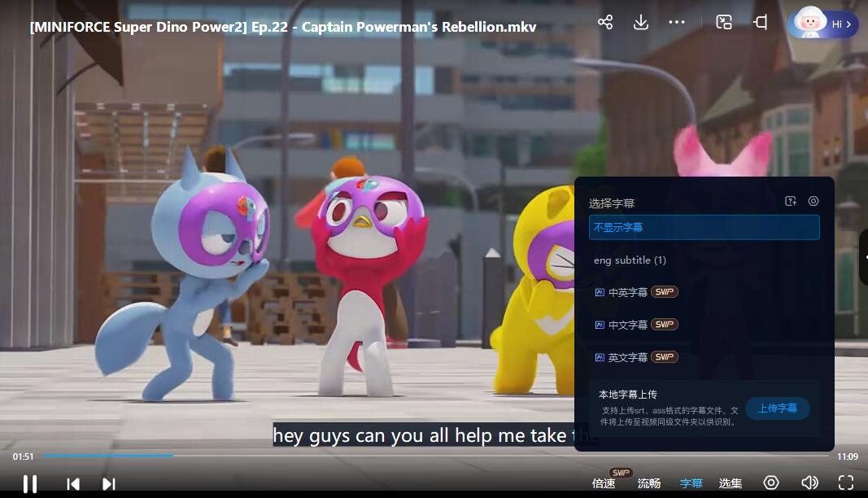Click the circular settings icon beside 选集

pos(771,483)
